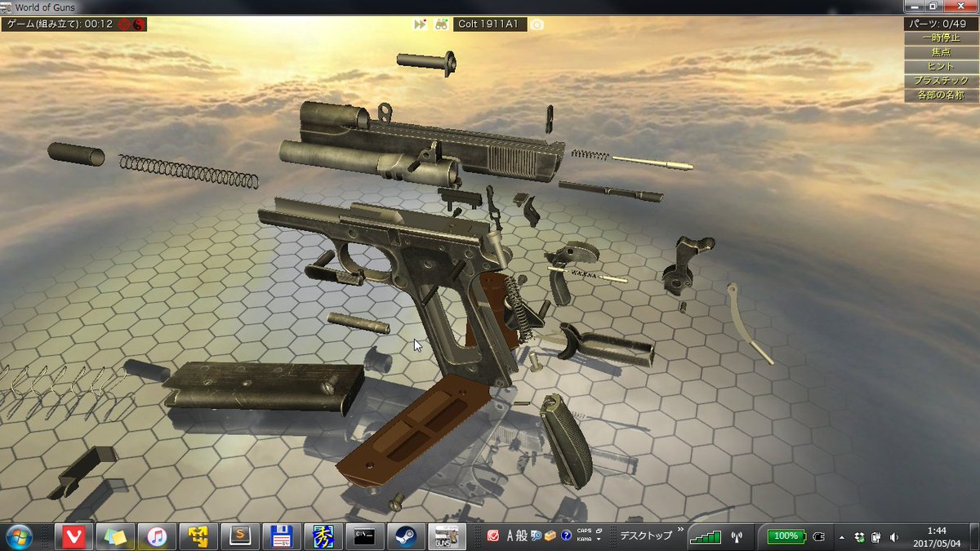
Task: Open the yellow blocks app on taskbar
Action: point(198,536)
